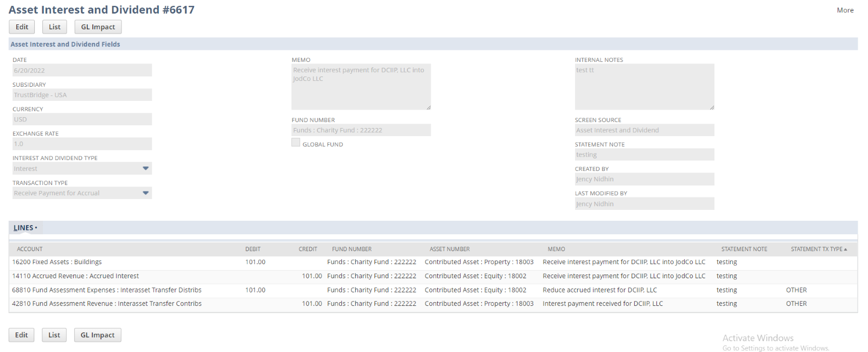This screenshot has height=352, width=868.
Task: Open the More menu
Action: [845, 10]
